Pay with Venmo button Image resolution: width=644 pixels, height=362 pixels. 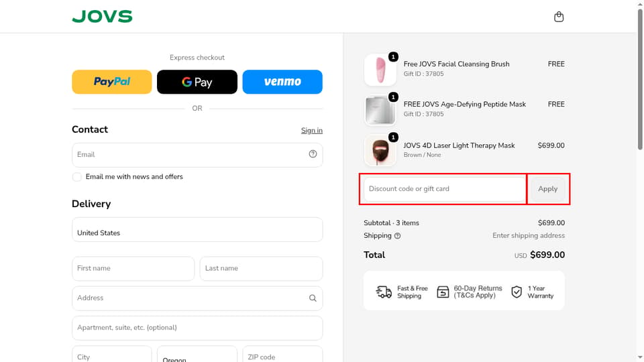282,82
